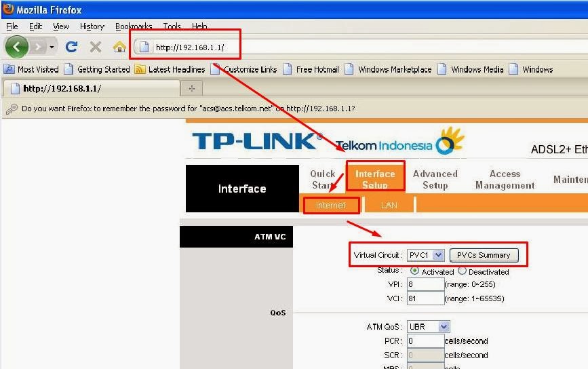Open Latest Headlines feed bookmark
Screen dimensions: 588x369
click(x=170, y=69)
